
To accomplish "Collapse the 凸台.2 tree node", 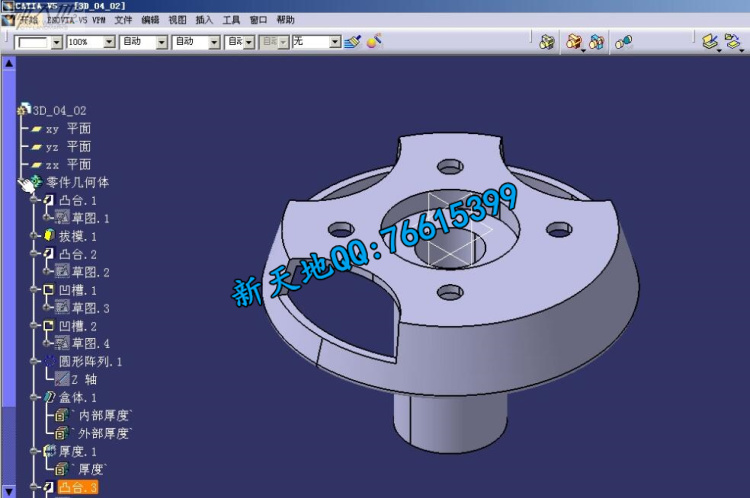I will (35, 254).
